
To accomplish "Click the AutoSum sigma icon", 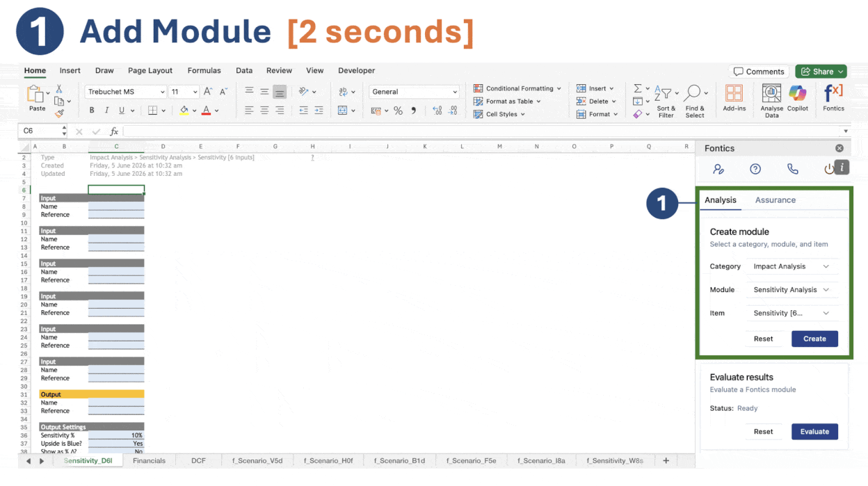I will pyautogui.click(x=637, y=89).
